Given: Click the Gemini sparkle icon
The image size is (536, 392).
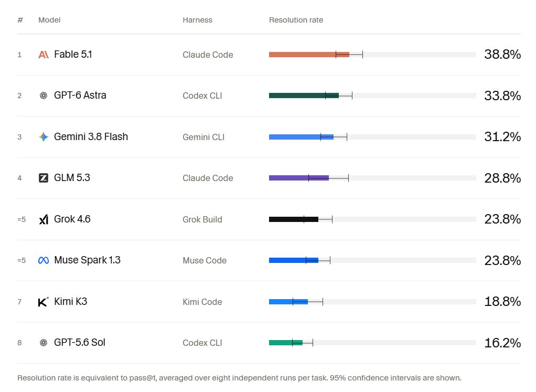Looking at the screenshot, I should 44,137.
